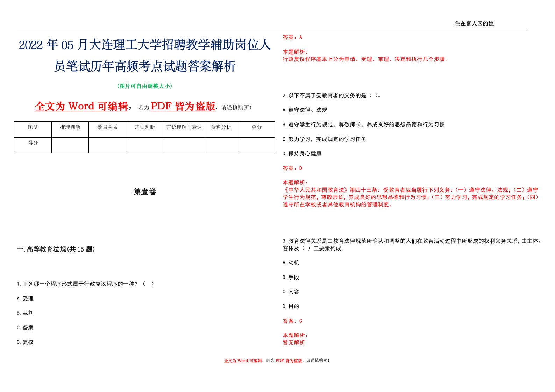Click the heading 一.高等教育法规(共15题)
The height and width of the screenshot is (392, 555).
click(x=56, y=249)
